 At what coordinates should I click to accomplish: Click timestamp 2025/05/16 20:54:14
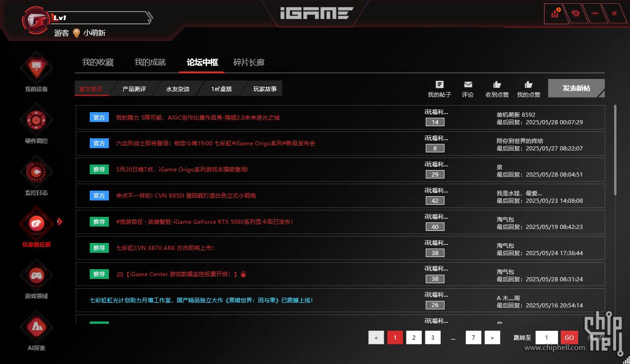click(554, 305)
